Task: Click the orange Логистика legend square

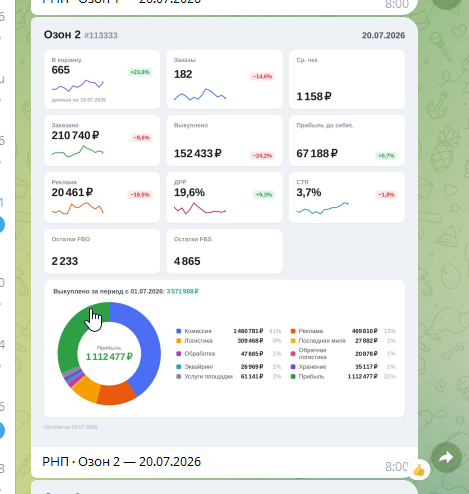Action: [x=178, y=341]
